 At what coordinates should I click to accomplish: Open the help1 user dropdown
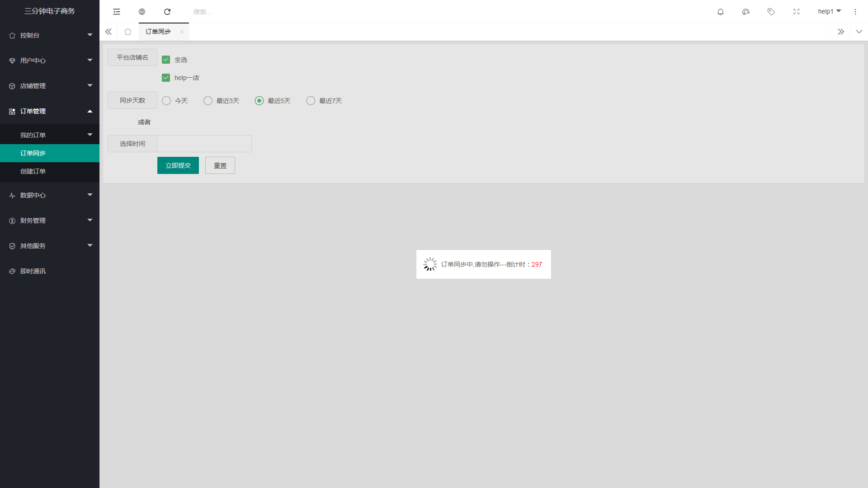(829, 11)
